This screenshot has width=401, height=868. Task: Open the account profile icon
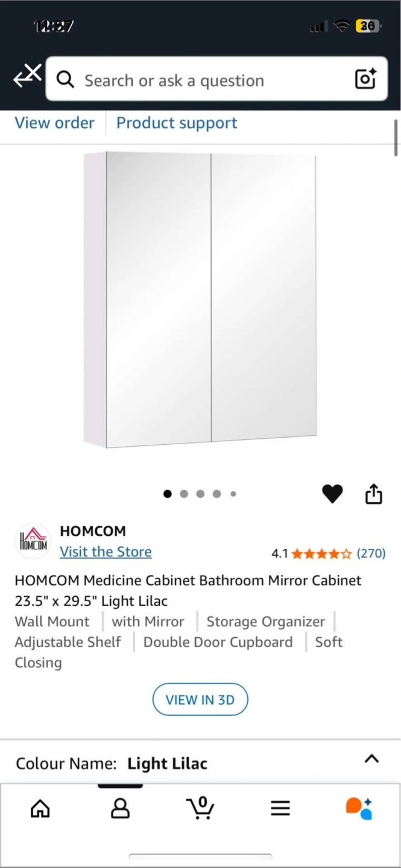121,808
